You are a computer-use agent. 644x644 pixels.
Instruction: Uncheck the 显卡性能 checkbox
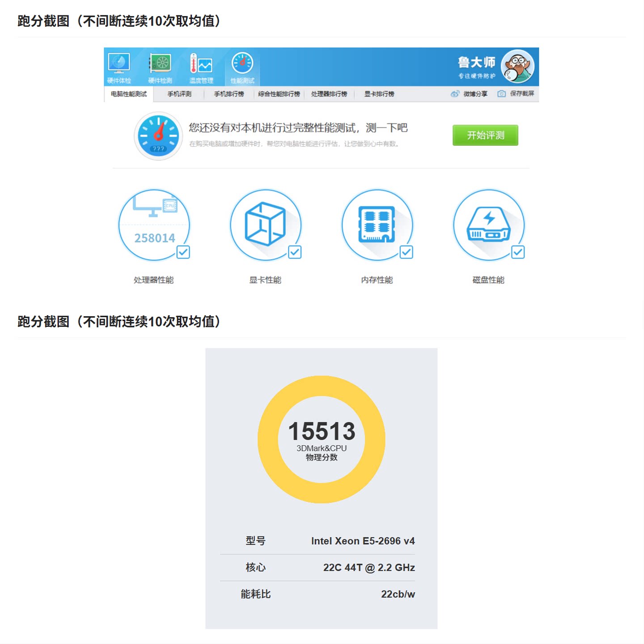point(295,252)
